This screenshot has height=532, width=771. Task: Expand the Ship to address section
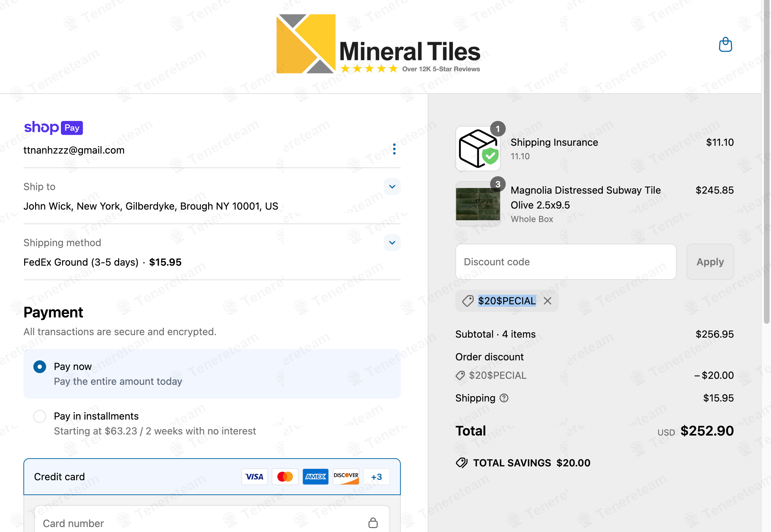coord(392,187)
